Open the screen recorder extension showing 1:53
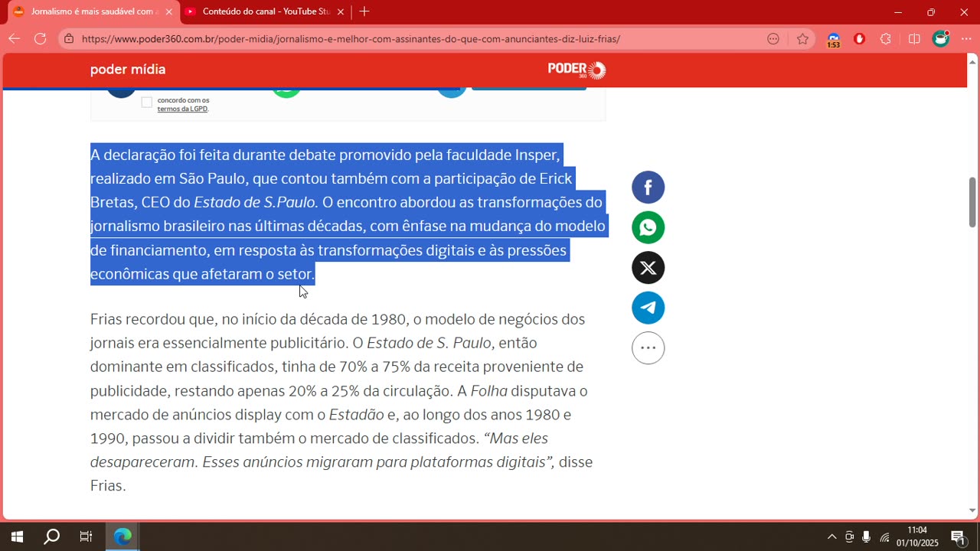 click(x=834, y=40)
